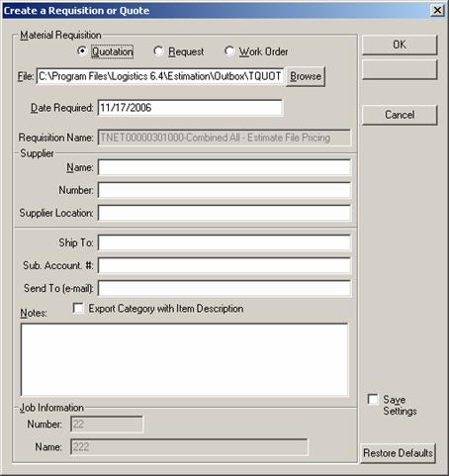Toggle the Save Settings checkbox
Image resolution: width=449 pixels, height=476 pixels.
(x=373, y=399)
